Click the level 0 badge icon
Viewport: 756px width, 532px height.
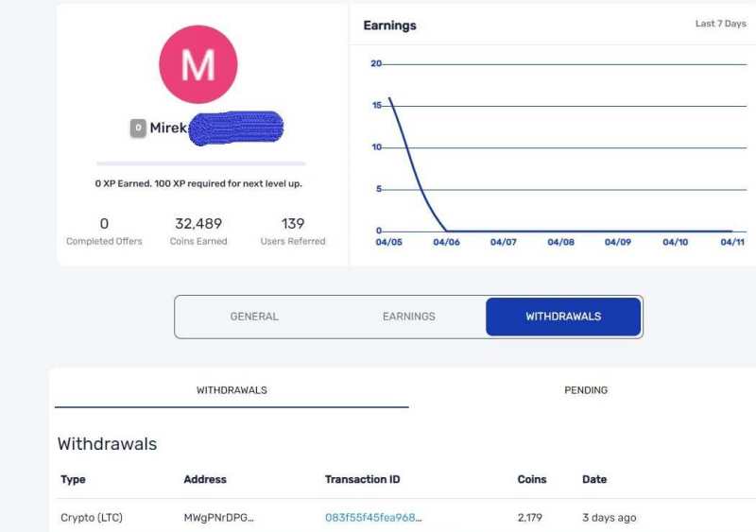[138, 128]
